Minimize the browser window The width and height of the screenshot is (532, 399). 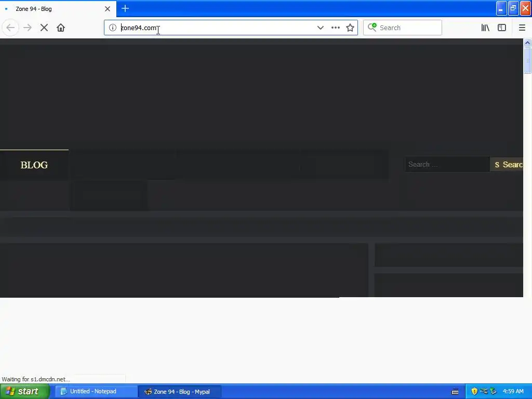point(501,8)
